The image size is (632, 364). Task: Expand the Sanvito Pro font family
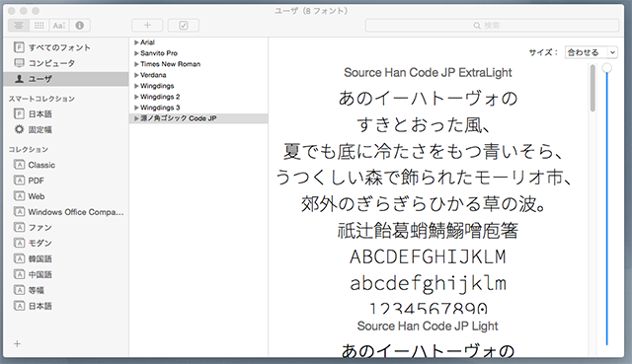point(136,53)
